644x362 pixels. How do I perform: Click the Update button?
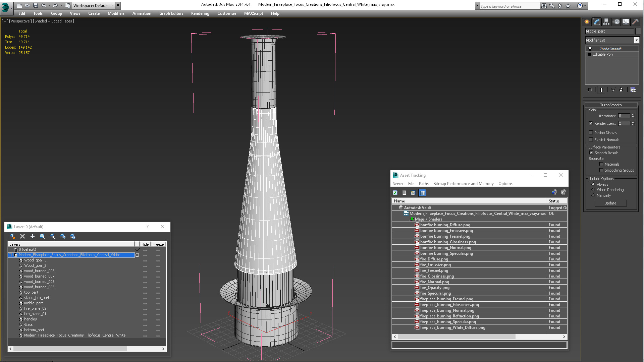(610, 203)
